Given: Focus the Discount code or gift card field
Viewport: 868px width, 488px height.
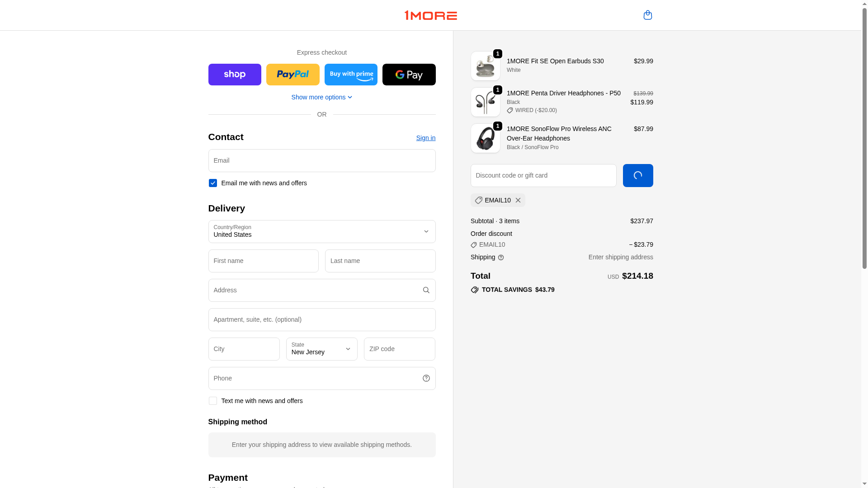Looking at the screenshot, I should 543,175.
